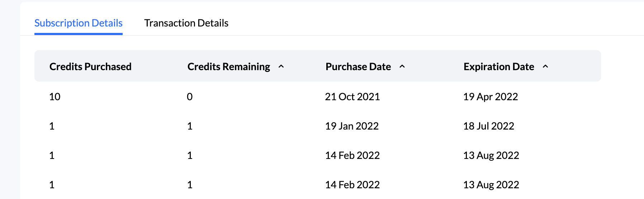Sort by Credits Remaining using its arrow
The height and width of the screenshot is (199, 644).
click(281, 67)
